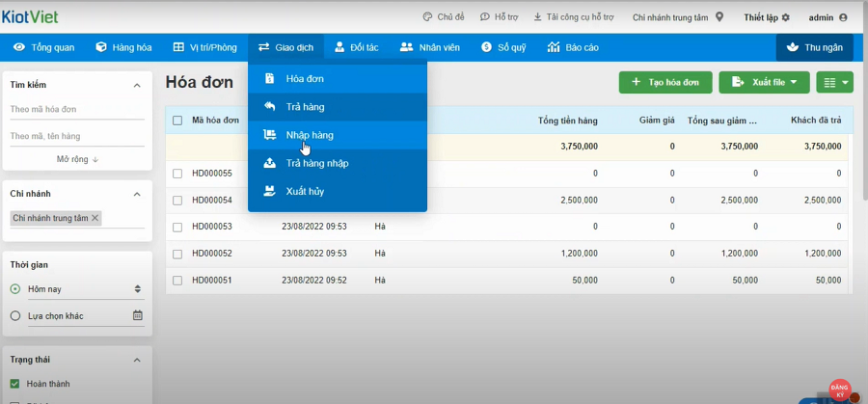Select Nhập hàng from the Giao dịch menu
Viewport: 868px width, 404px height.
[x=338, y=135]
